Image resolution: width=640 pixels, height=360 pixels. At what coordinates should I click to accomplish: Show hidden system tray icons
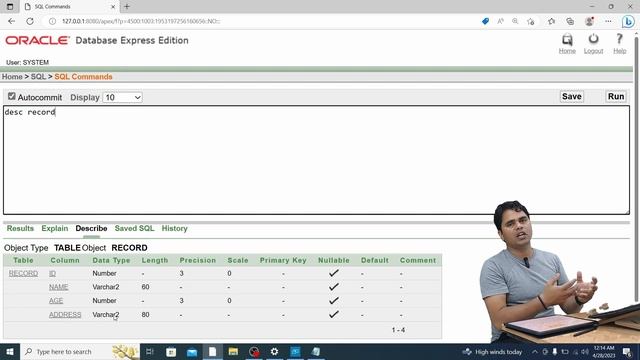tap(535, 351)
